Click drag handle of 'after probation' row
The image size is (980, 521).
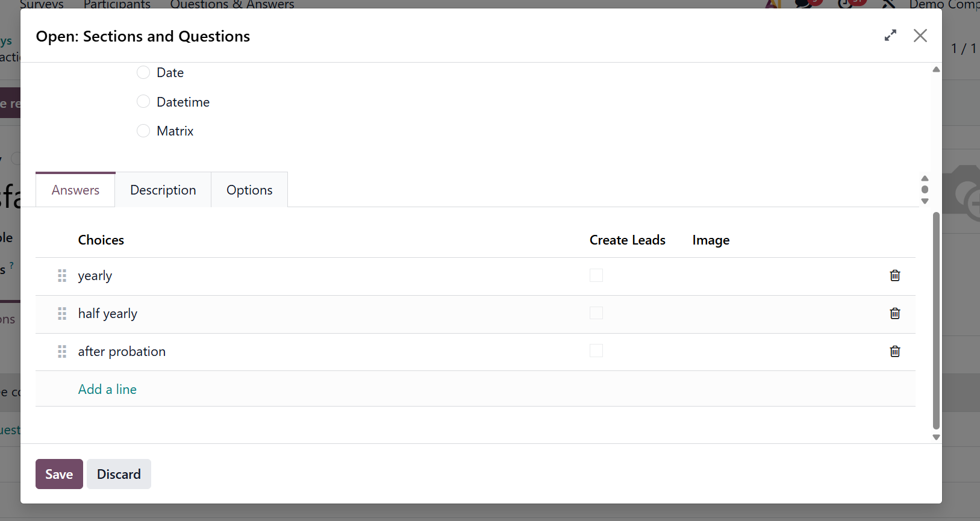click(x=62, y=351)
